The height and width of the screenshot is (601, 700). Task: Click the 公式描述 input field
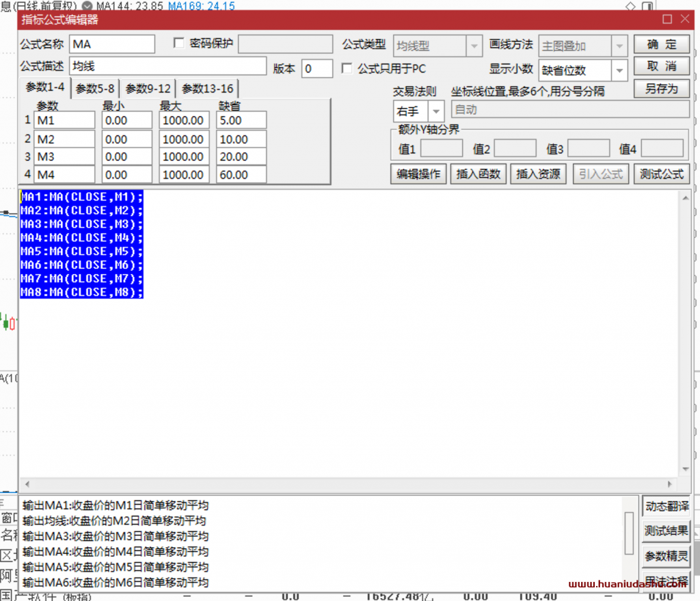(x=168, y=66)
